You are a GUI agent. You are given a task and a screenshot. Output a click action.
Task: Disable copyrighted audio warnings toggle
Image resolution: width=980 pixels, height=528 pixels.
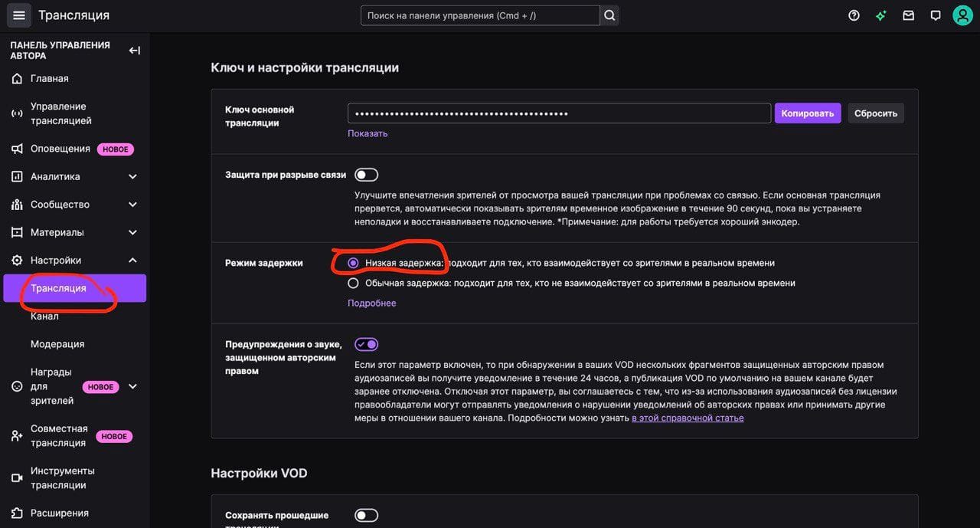366,344
